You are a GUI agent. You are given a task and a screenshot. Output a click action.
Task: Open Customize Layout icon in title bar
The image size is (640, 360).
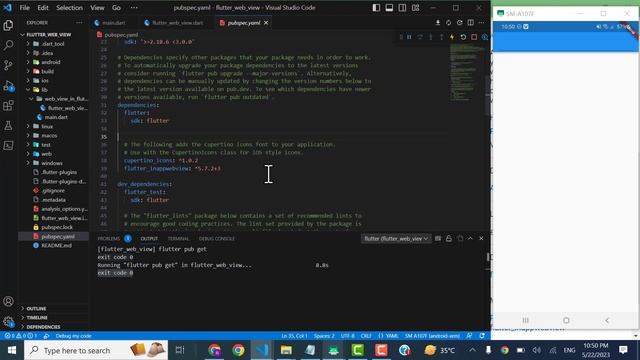(416, 8)
